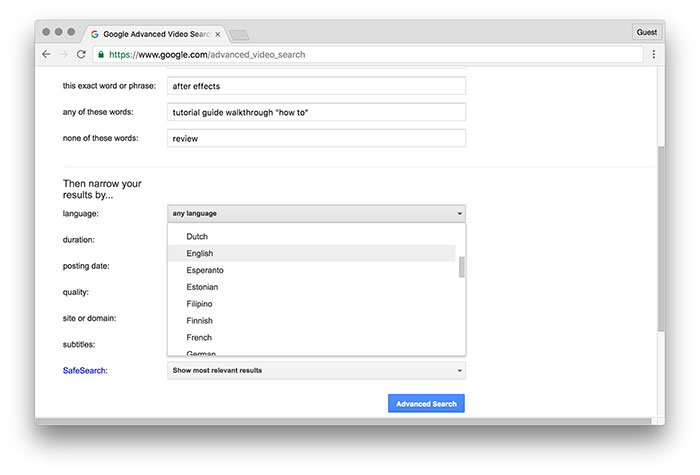This screenshot has width=700, height=475.
Task: Reload the page with refresh icon
Action: (81, 54)
